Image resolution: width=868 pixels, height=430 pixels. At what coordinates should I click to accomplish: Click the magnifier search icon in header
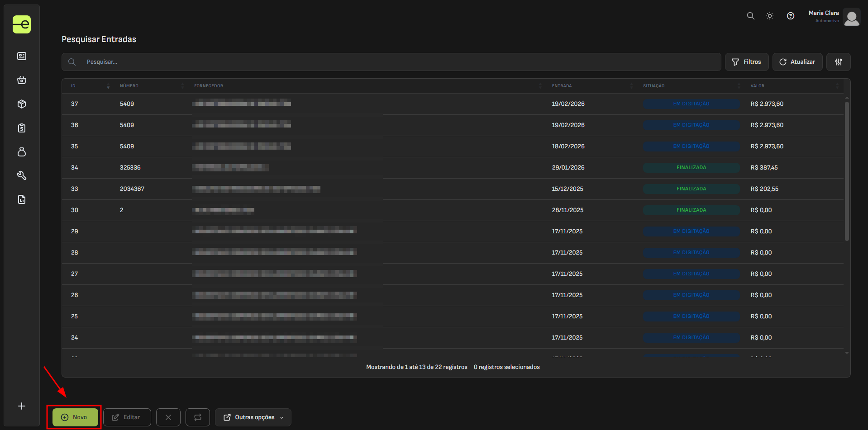pyautogui.click(x=750, y=16)
